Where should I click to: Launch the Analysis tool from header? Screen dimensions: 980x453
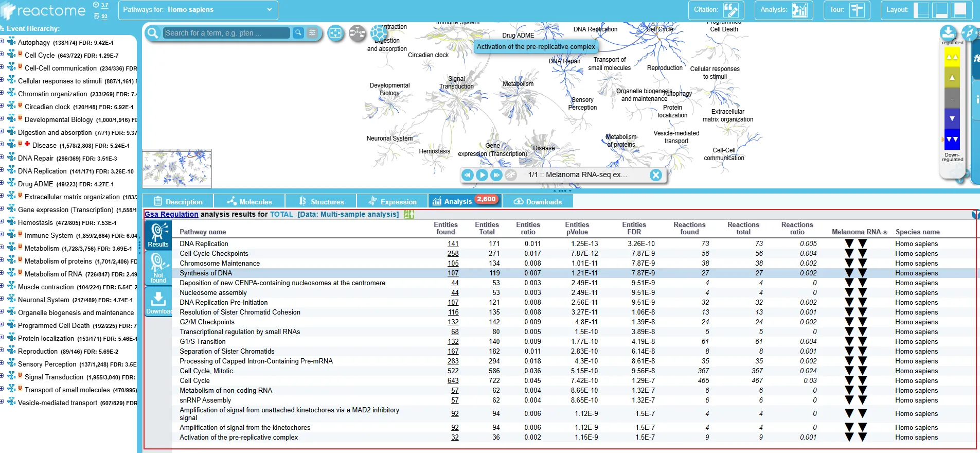coord(799,10)
